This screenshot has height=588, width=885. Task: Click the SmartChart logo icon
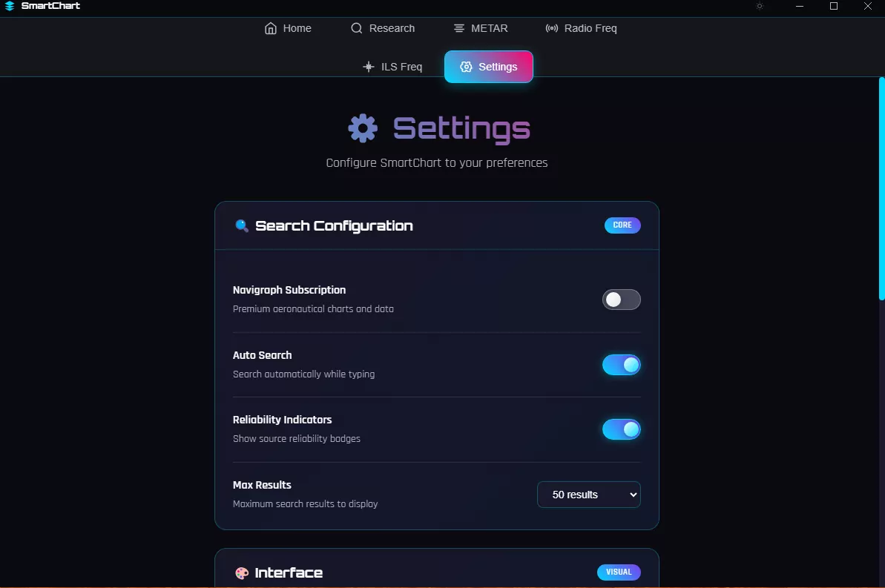point(10,6)
